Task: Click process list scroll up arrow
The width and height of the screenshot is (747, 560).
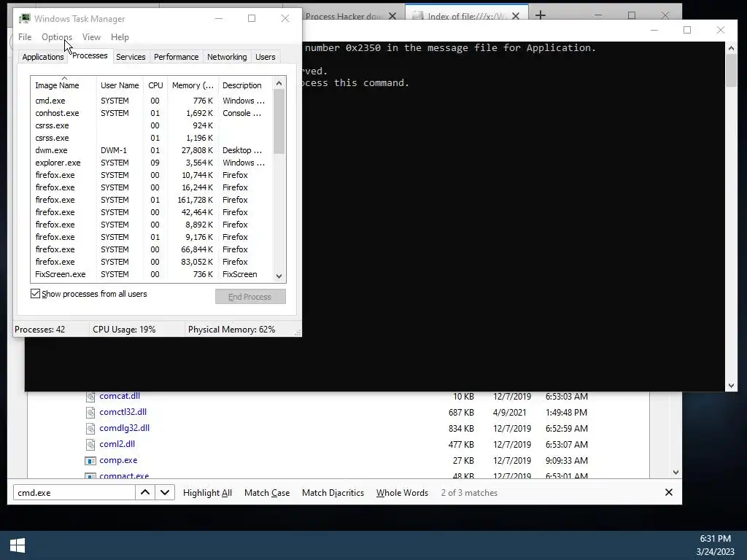Action: point(279,83)
